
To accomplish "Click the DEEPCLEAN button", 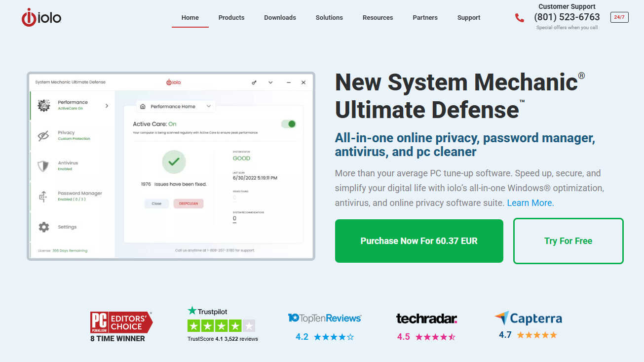I will pos(189,203).
